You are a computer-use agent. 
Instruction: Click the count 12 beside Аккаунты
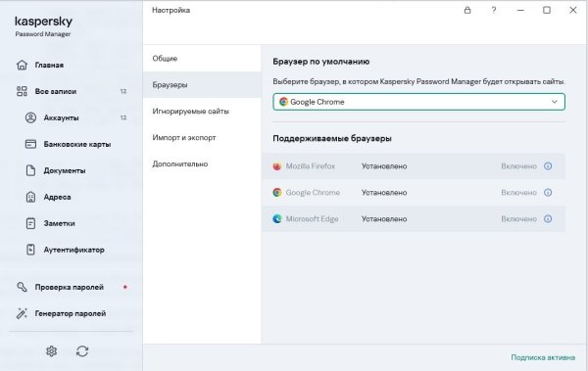click(123, 117)
